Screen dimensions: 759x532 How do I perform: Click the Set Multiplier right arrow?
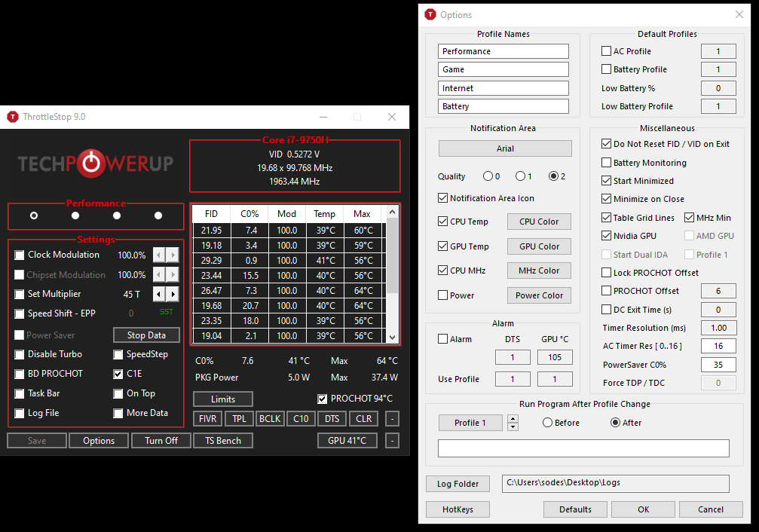pyautogui.click(x=173, y=294)
